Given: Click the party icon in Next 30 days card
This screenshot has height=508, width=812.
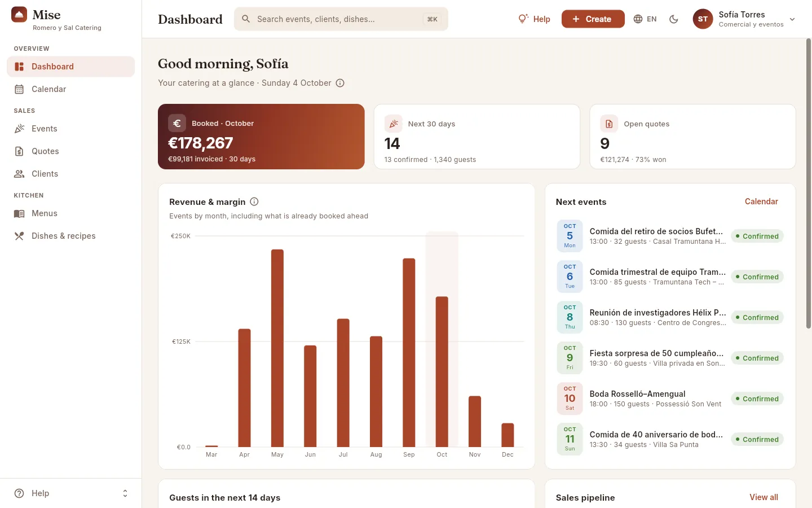Looking at the screenshot, I should (x=393, y=124).
